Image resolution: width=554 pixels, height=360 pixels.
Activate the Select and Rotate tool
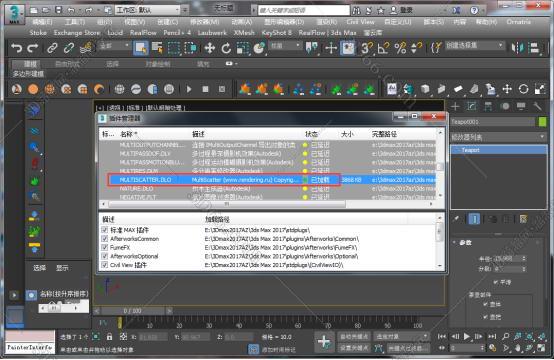coord(226,48)
